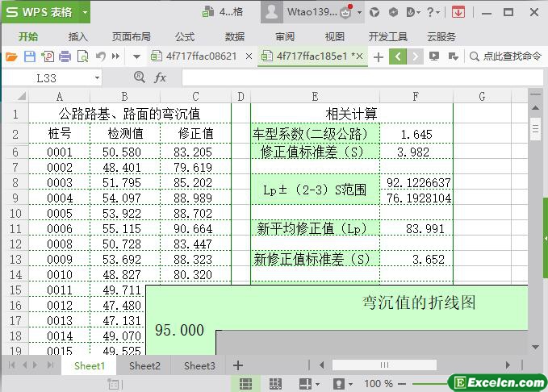This screenshot has height=392, width=548.
Task: Select the cell containing 92.1226637
Action: tap(416, 182)
